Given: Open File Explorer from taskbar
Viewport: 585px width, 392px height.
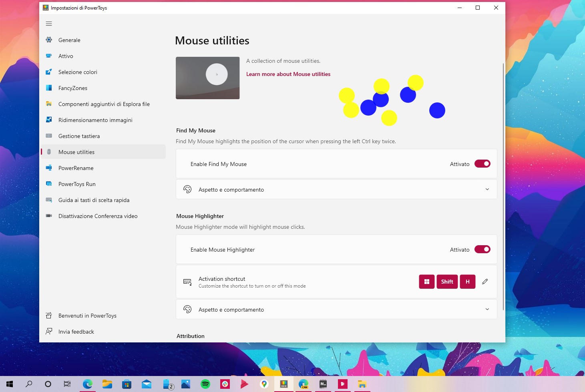Looking at the screenshot, I should (x=107, y=384).
